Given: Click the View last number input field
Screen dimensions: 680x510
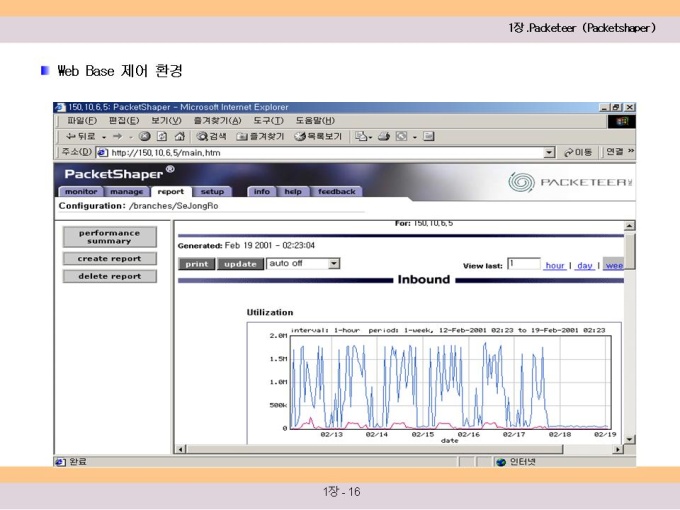Looking at the screenshot, I should pos(524,264).
